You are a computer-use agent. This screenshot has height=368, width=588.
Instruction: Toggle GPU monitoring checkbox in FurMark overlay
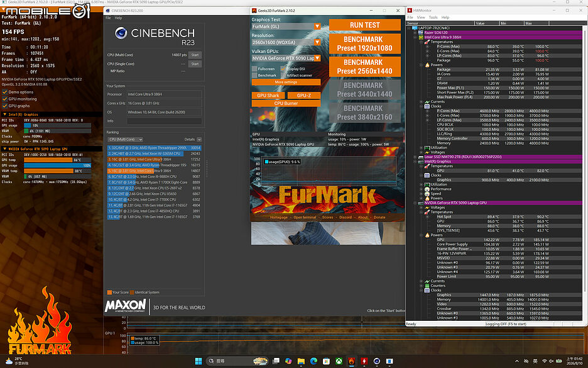point(5,99)
